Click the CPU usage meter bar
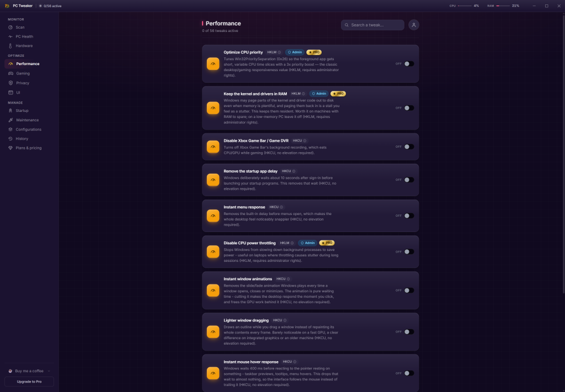565x392 pixels. (465, 6)
